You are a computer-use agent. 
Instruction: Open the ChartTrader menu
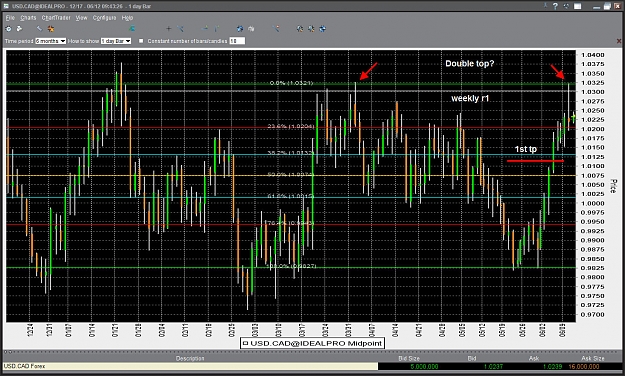[x=56, y=18]
